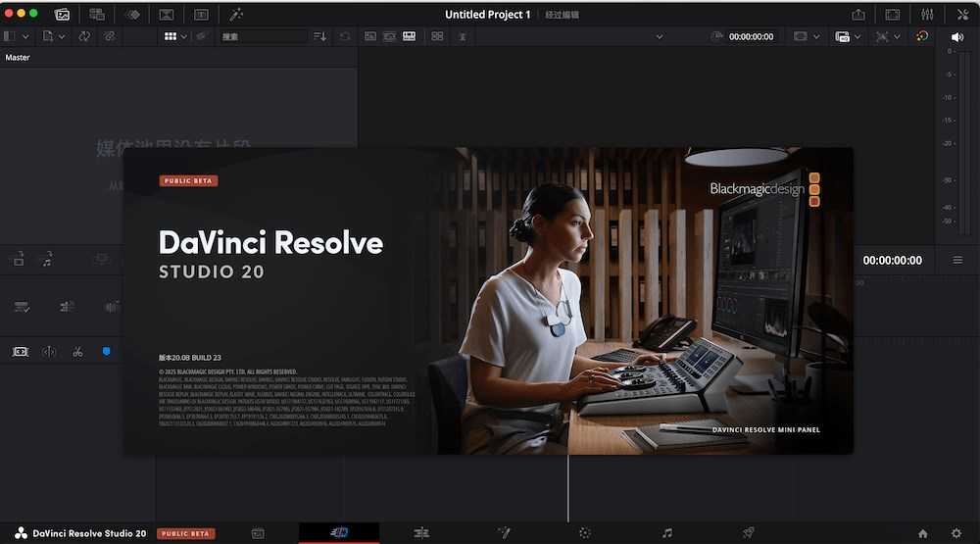Click the media pool search field
The width and height of the screenshot is (980, 544).
[x=263, y=36]
